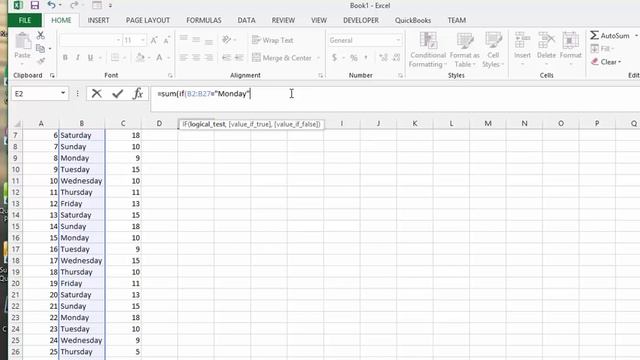Select the column C header

click(123, 123)
